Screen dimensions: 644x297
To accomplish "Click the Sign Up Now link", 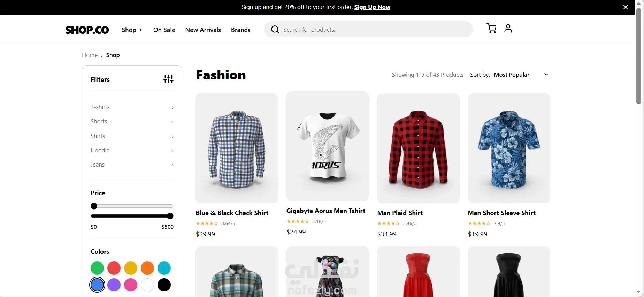I will click(x=372, y=7).
